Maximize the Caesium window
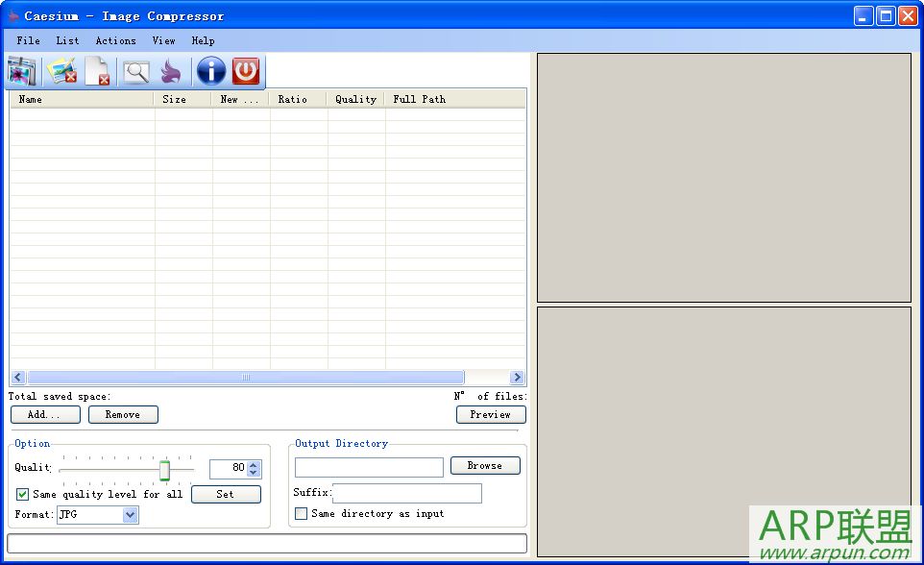The height and width of the screenshot is (565, 924). [886, 16]
